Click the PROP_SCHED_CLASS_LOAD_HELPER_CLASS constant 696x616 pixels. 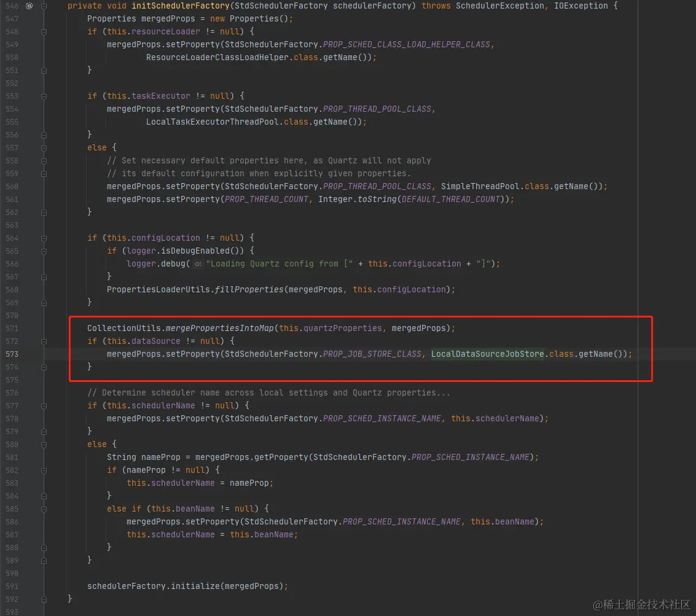[407, 44]
